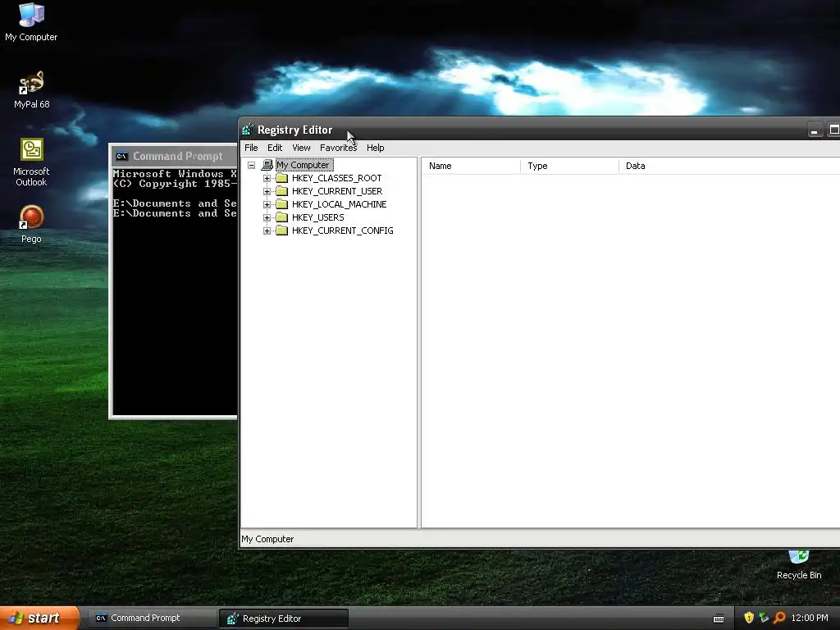
Task: Expand the HKEY_CURRENT_CONFIG key
Action: [267, 231]
